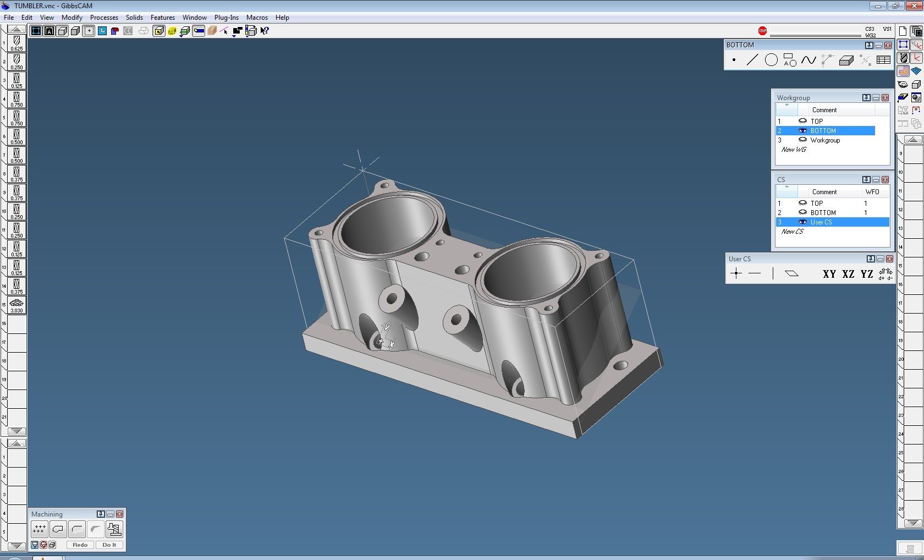
Task: Toggle the pin on CS panel
Action: (x=866, y=179)
